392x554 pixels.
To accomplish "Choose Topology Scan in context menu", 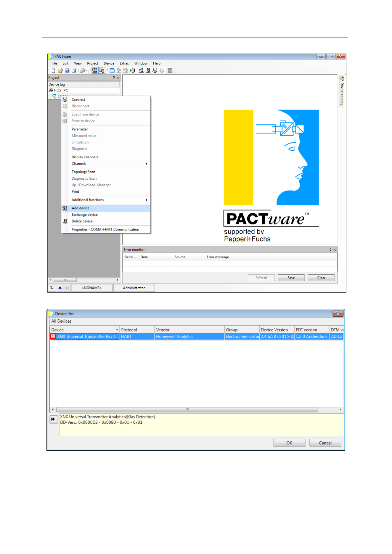I will (106, 172).
